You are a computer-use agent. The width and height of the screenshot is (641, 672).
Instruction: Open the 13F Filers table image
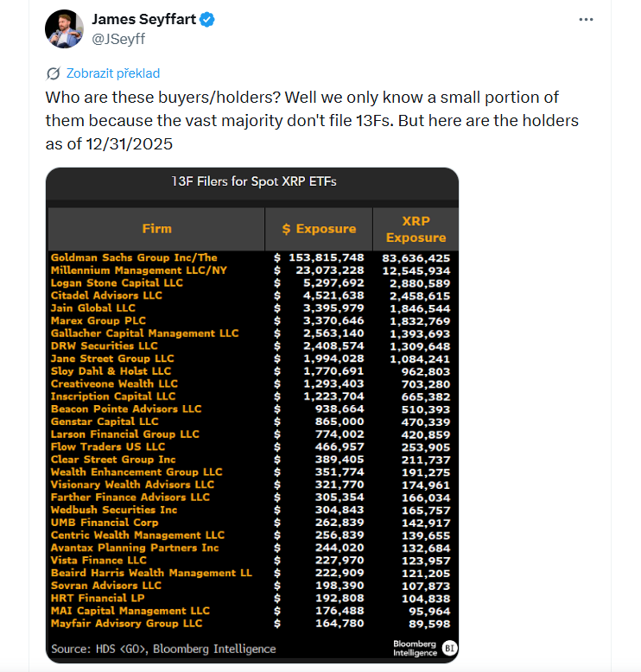tap(252, 415)
